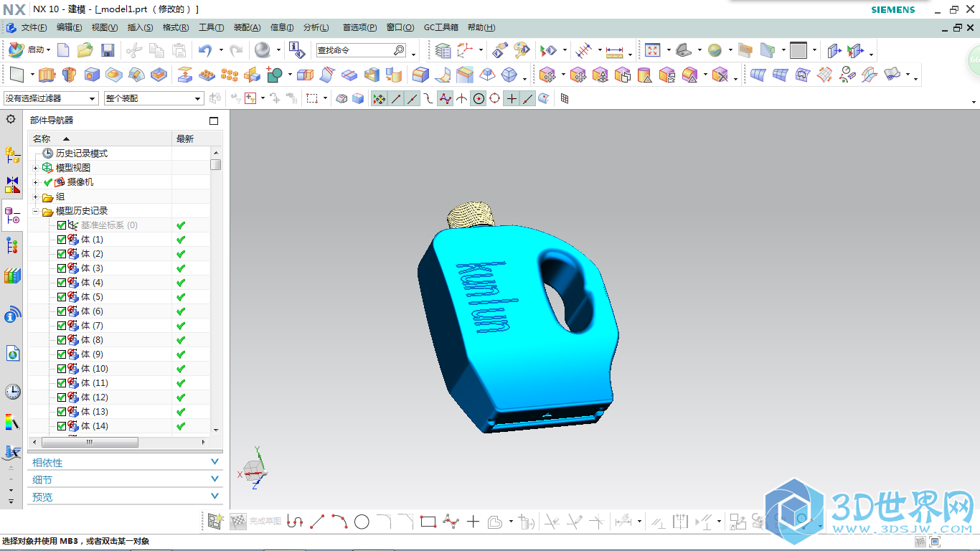Select the Delete Face icon with black X

coord(720,75)
